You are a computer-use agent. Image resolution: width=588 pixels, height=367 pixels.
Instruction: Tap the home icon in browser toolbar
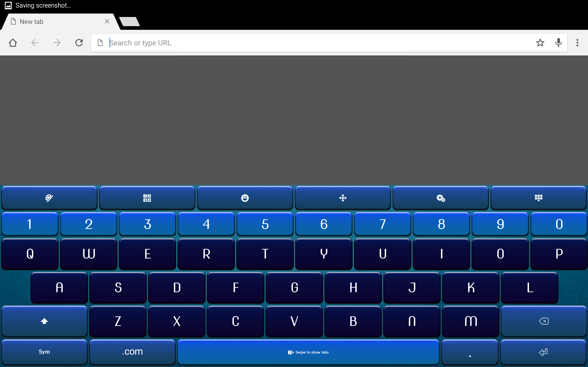(13, 43)
